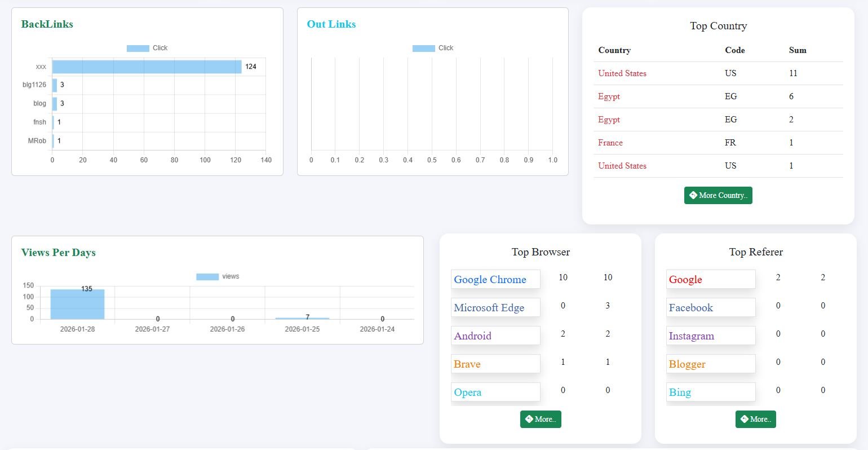Select Facebook in Top Referer
The width and height of the screenshot is (868, 450).
pos(711,307)
